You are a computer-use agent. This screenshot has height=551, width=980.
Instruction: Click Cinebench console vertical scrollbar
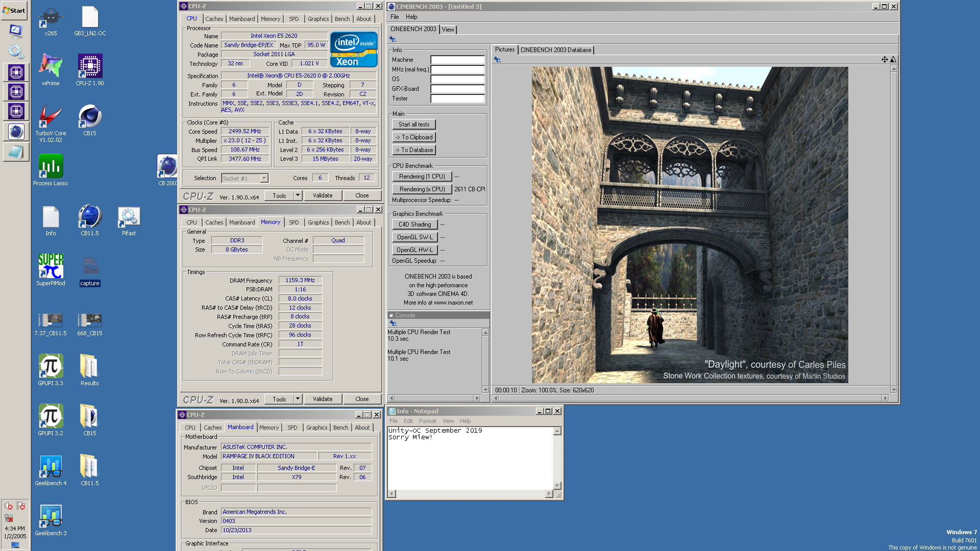pyautogui.click(x=485, y=361)
